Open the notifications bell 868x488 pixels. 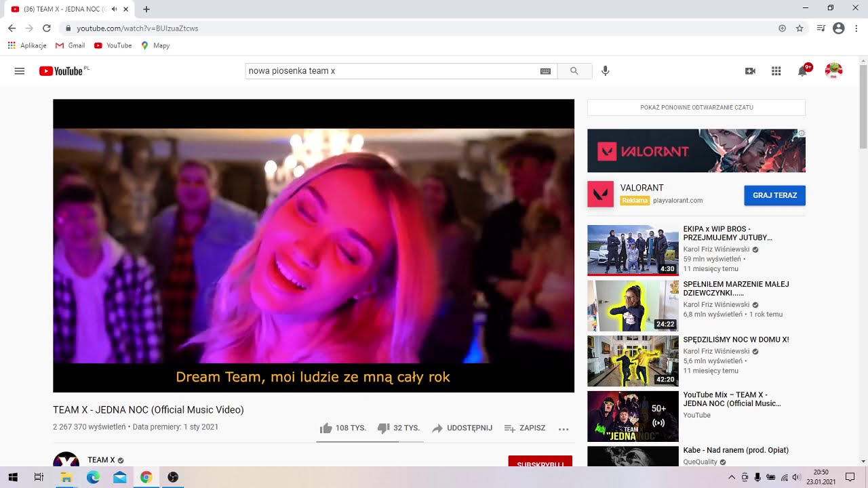click(x=803, y=71)
